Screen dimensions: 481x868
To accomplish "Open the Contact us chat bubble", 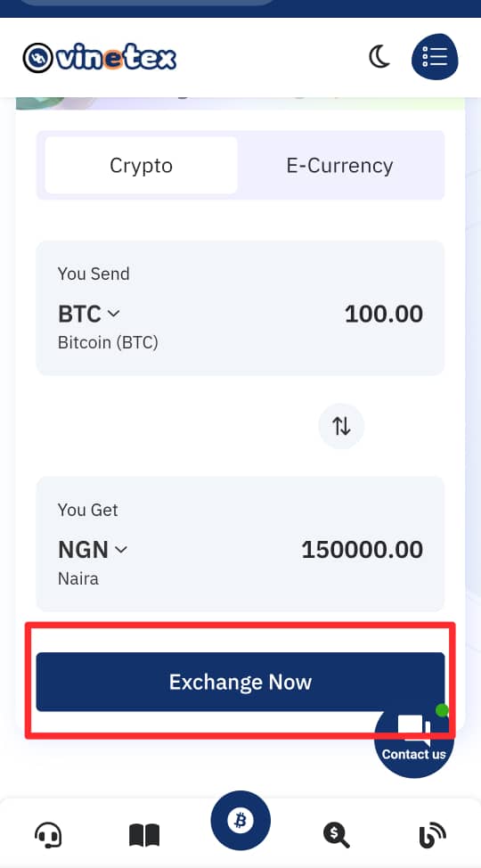I will tap(414, 738).
